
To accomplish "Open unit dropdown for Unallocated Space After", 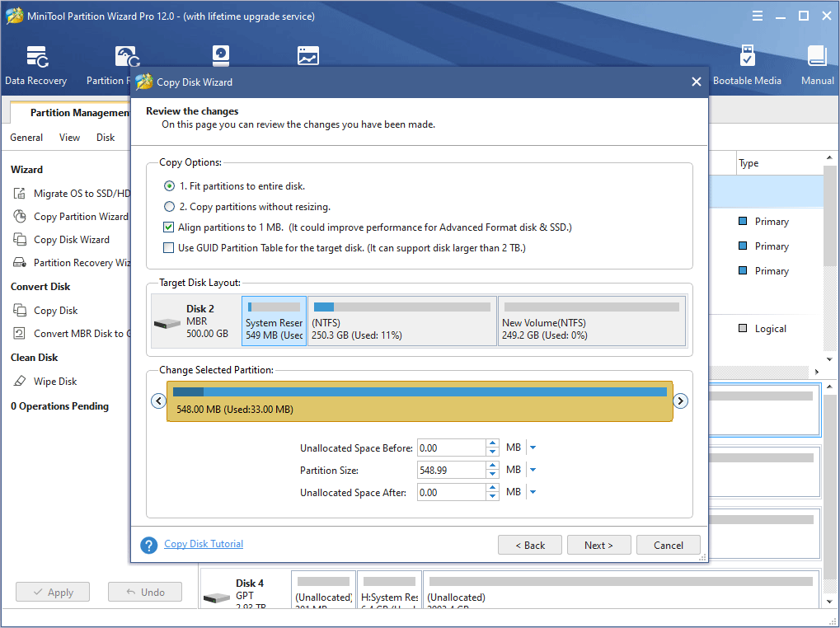I will tap(533, 492).
